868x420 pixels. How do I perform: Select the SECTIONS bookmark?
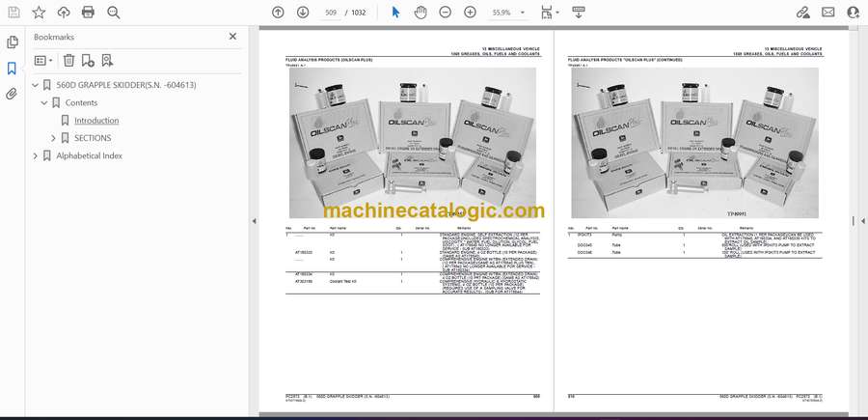(x=93, y=138)
